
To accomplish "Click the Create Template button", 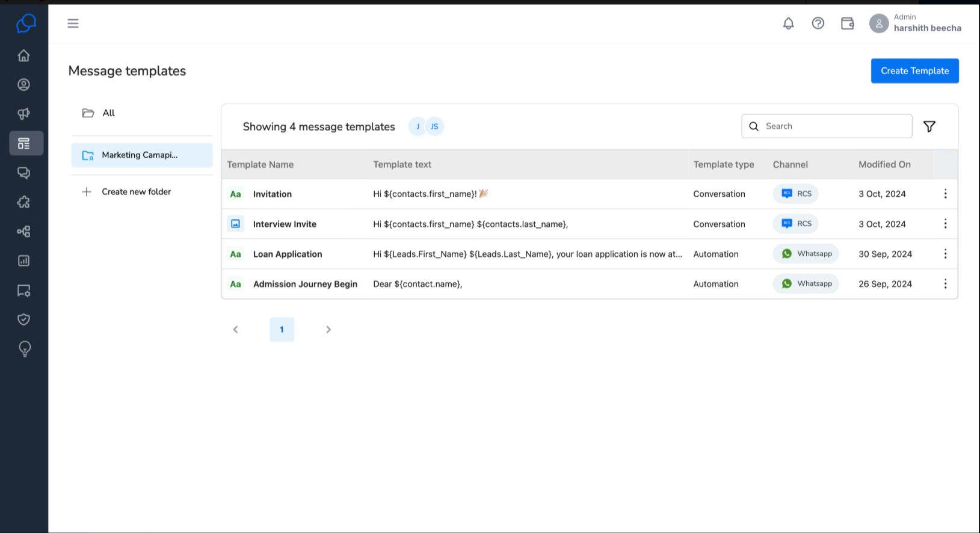I will point(914,71).
